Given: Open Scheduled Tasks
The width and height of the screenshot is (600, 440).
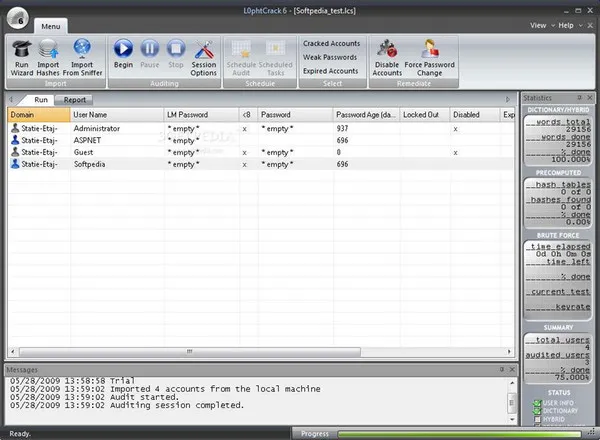Looking at the screenshot, I should click(x=276, y=57).
